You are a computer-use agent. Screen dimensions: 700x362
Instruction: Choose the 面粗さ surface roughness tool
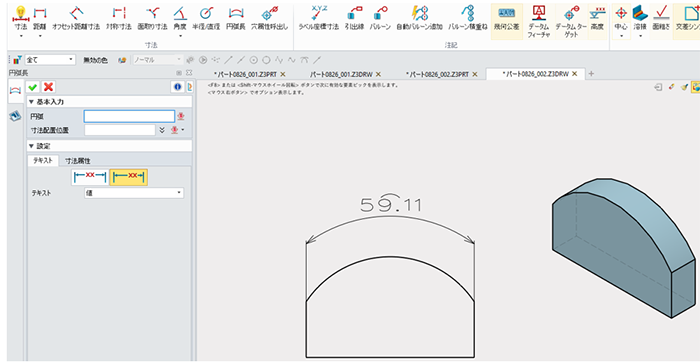661,17
